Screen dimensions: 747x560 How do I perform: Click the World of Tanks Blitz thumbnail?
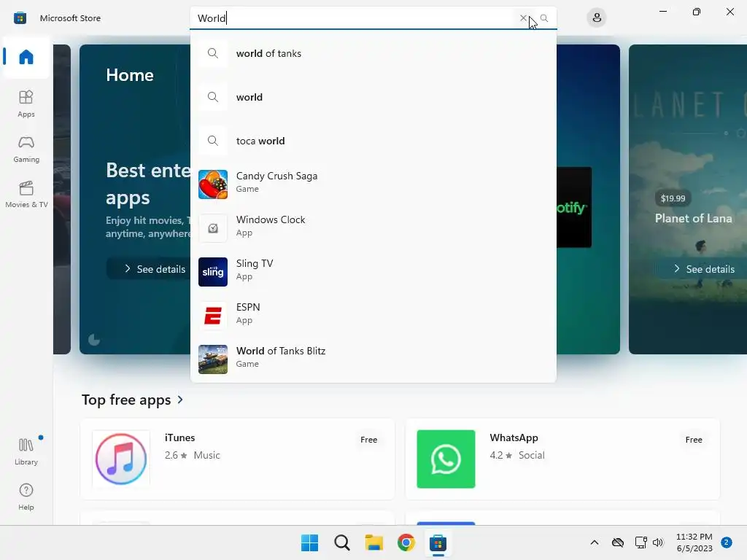pyautogui.click(x=213, y=359)
